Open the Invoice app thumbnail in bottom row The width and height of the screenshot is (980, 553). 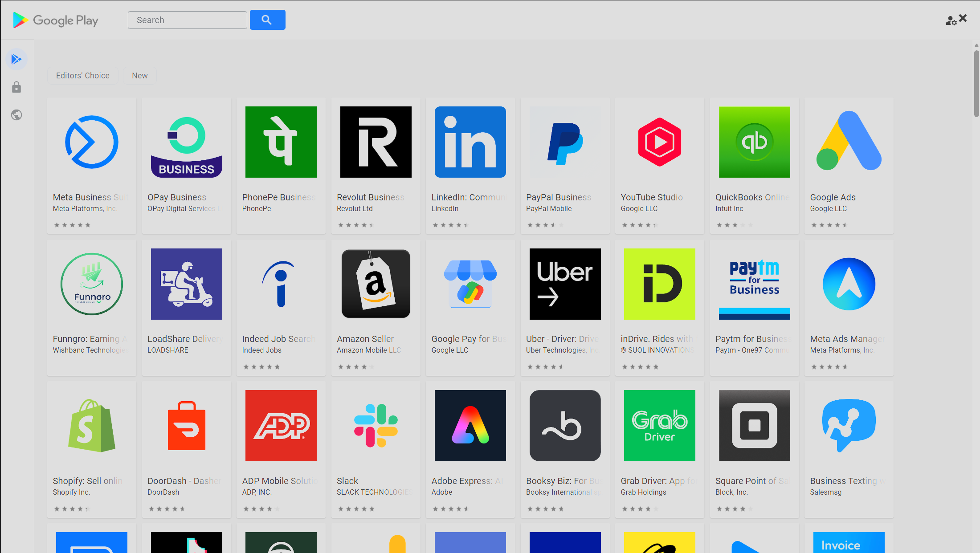coord(849,542)
